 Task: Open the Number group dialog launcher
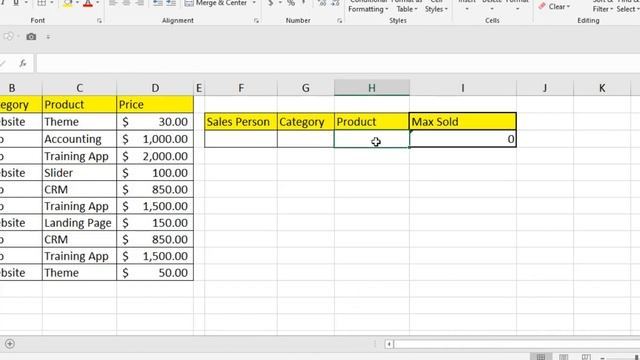pyautogui.click(x=340, y=21)
